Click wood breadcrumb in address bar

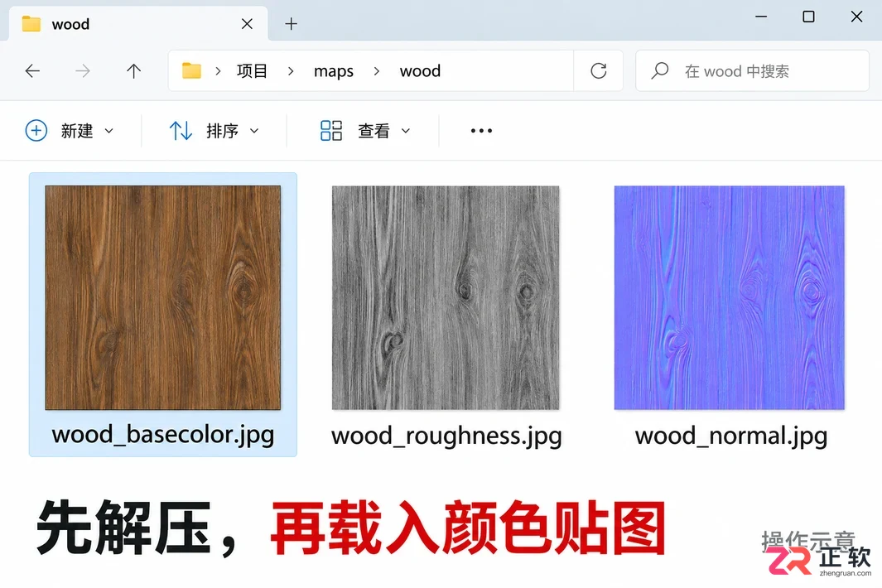[420, 71]
